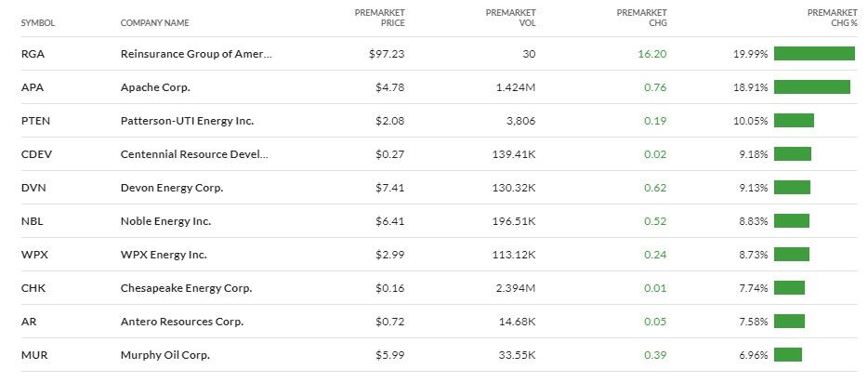Click the Murphy Oil Corp. name
Image resolution: width=868 pixels, height=382 pixels.
coord(165,355)
